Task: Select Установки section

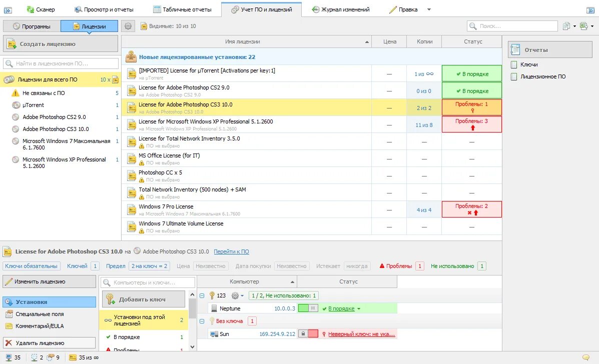Action: point(49,302)
